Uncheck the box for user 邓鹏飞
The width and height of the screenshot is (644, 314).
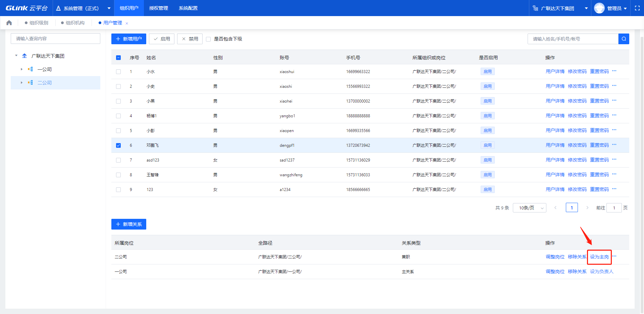tap(118, 145)
